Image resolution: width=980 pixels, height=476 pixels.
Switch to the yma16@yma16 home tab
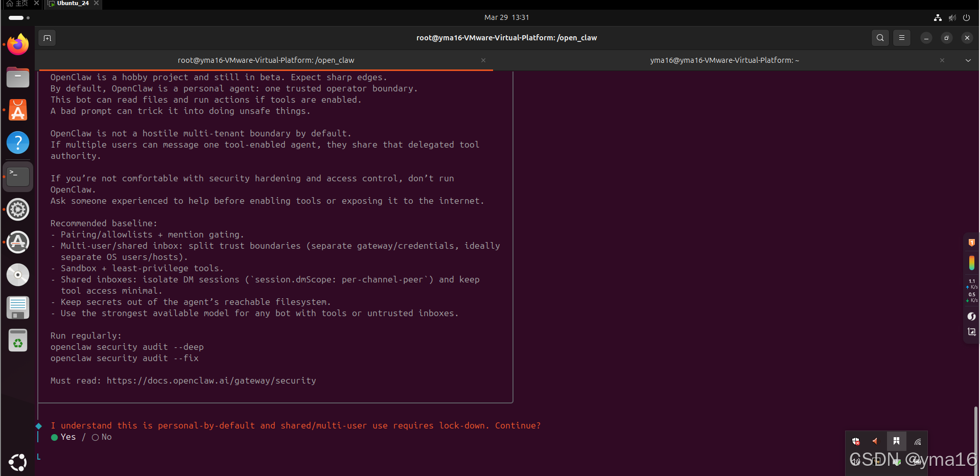pyautogui.click(x=725, y=60)
